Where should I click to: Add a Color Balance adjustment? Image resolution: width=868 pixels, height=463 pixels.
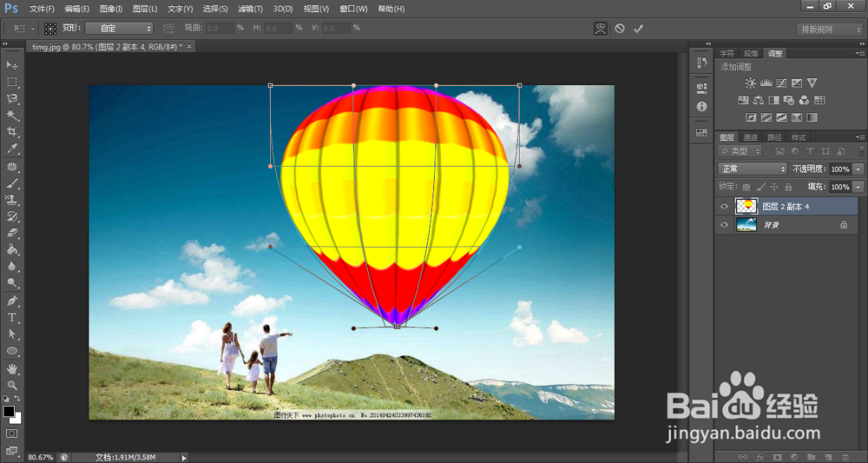[x=759, y=100]
